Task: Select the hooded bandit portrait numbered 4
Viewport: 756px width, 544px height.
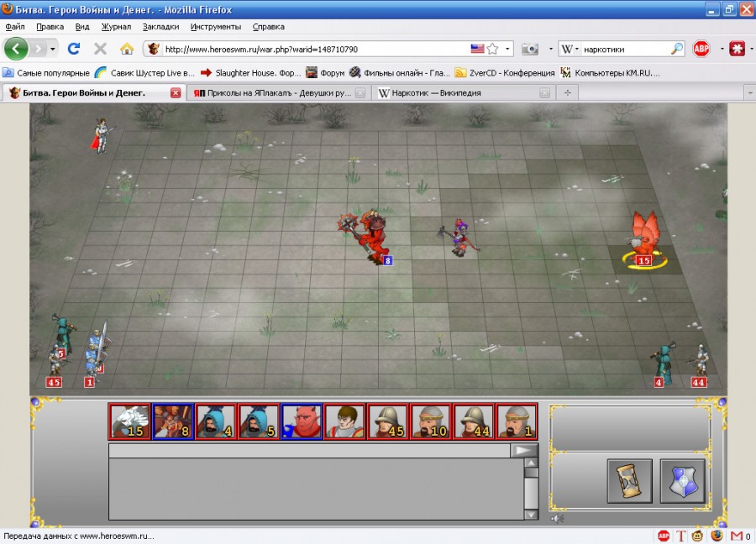Action: click(216, 421)
